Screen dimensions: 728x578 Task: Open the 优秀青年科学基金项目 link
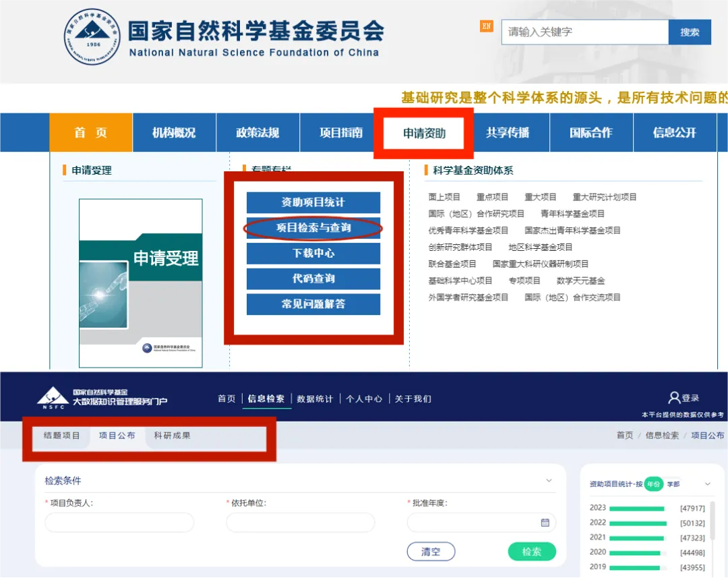coord(468,231)
